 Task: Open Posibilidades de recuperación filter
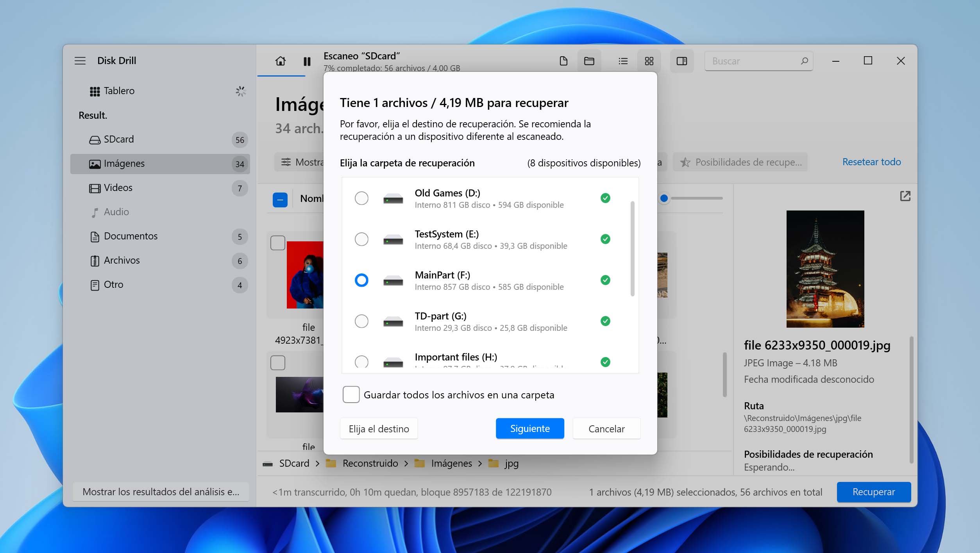740,162
